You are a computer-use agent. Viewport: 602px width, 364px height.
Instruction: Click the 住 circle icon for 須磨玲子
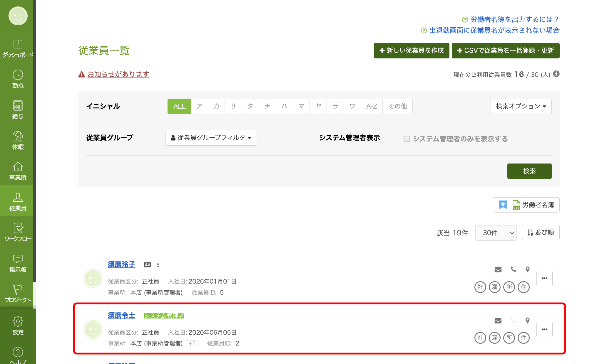pos(524,287)
